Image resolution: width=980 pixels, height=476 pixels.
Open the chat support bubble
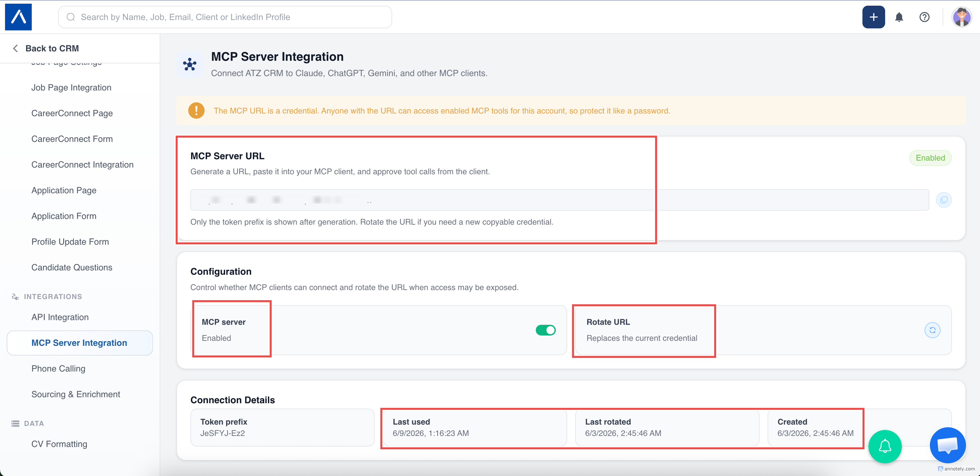pos(948,445)
